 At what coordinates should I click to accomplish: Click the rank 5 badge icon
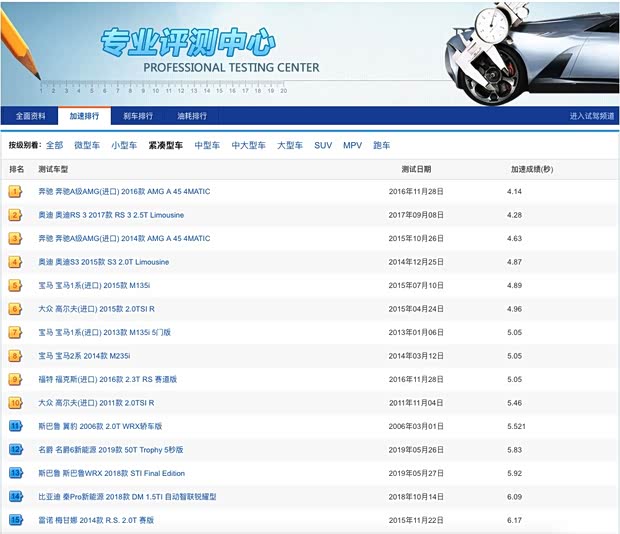coord(15,286)
